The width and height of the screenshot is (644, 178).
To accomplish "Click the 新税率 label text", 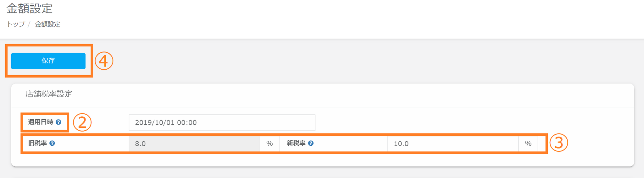I will point(296,143).
